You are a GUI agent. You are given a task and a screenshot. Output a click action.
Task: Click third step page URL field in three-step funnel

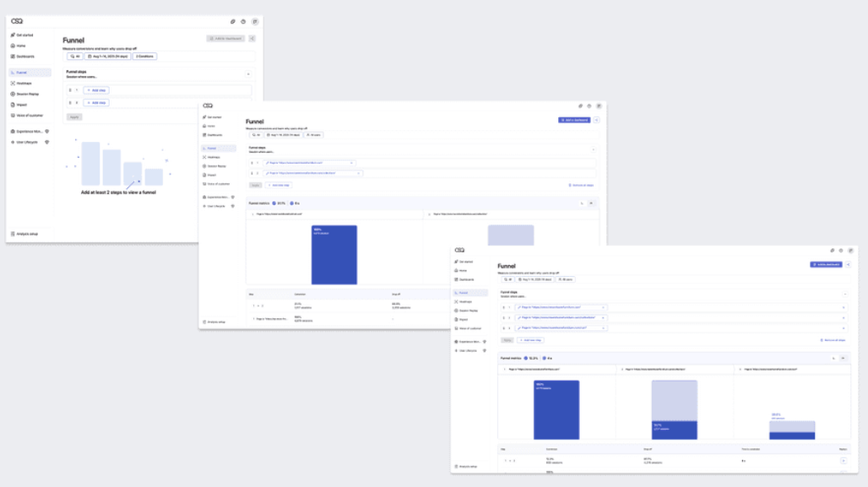[x=560, y=327]
